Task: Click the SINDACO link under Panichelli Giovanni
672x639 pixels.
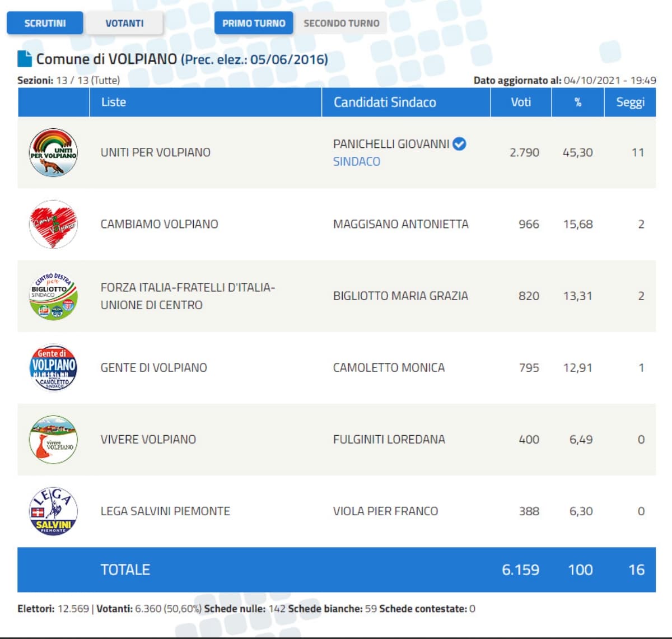Action: point(357,161)
